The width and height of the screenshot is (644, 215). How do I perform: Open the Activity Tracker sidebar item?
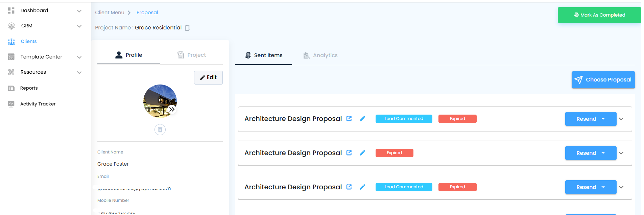pos(38,104)
